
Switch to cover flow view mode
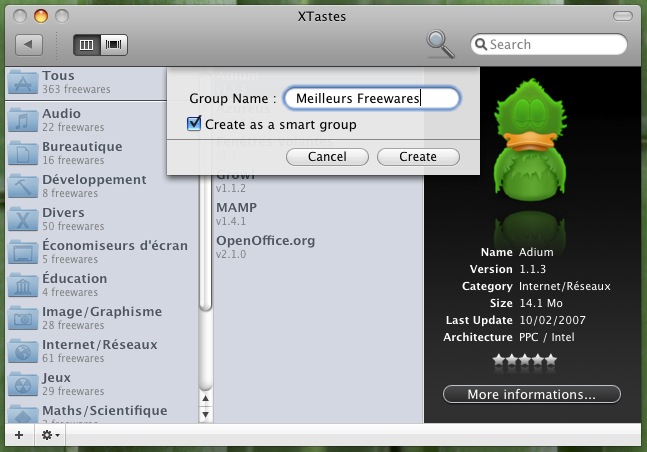point(114,45)
